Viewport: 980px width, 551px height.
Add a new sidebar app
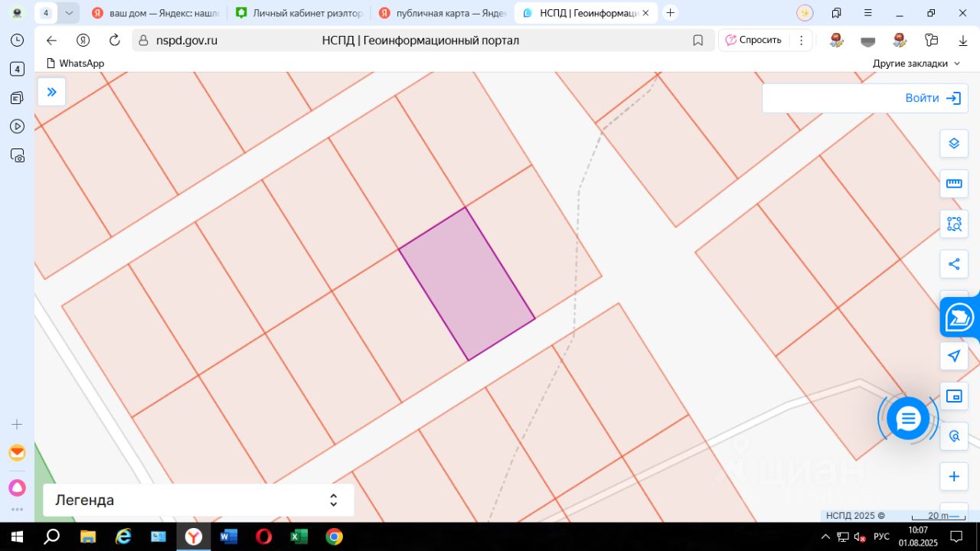click(x=17, y=424)
